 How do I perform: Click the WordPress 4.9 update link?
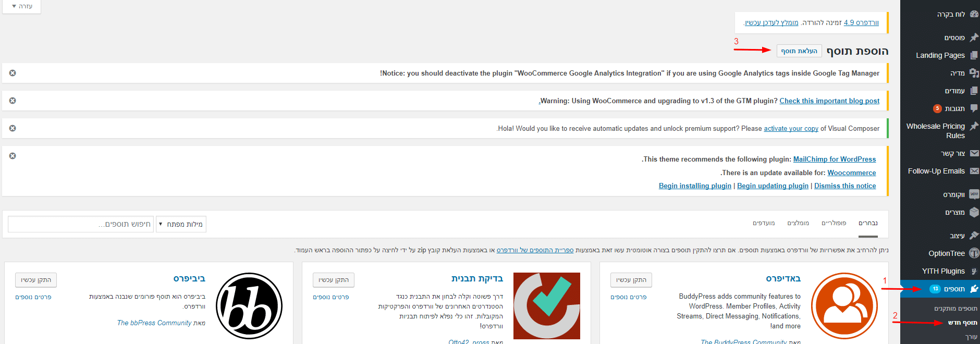coord(861,22)
